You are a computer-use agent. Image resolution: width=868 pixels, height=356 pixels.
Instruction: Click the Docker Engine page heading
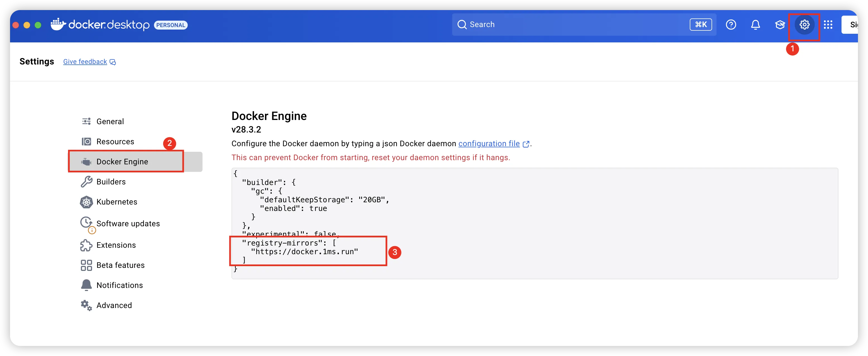point(269,116)
